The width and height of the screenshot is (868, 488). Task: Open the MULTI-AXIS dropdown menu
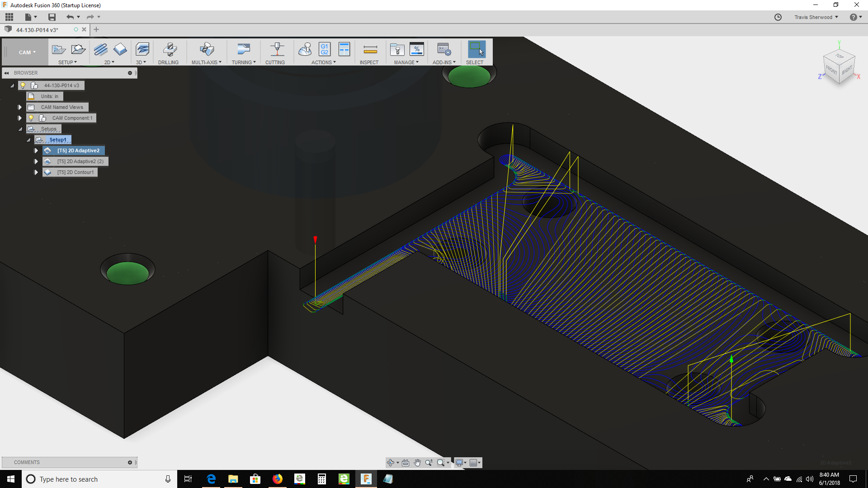[207, 62]
